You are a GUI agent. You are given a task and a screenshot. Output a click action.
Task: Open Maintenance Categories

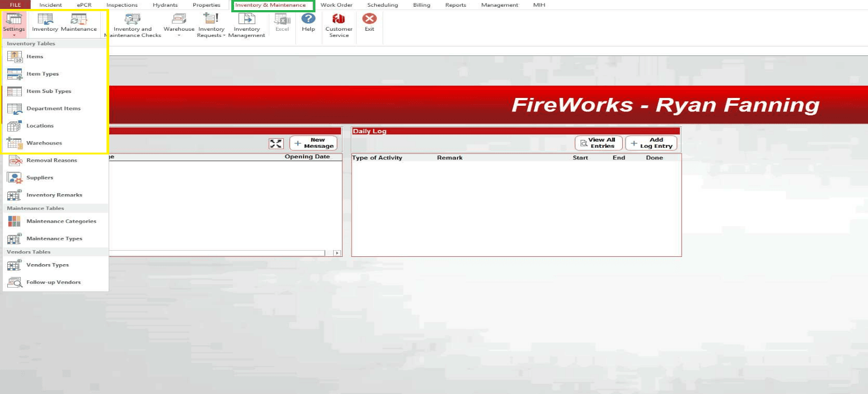pyautogui.click(x=55, y=222)
